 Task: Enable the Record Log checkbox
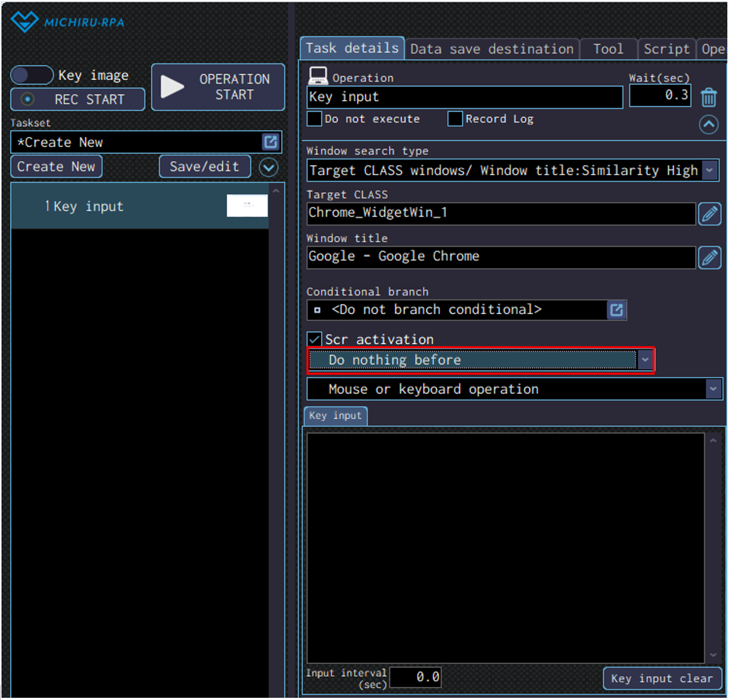click(x=455, y=119)
